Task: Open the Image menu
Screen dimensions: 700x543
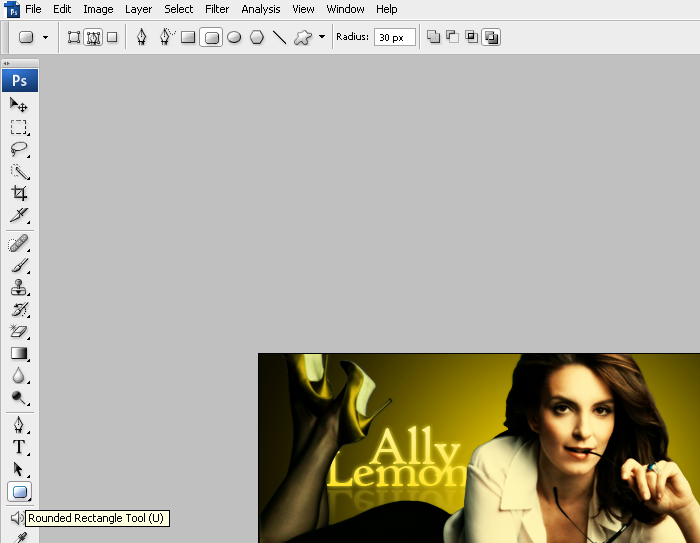Action: click(98, 9)
